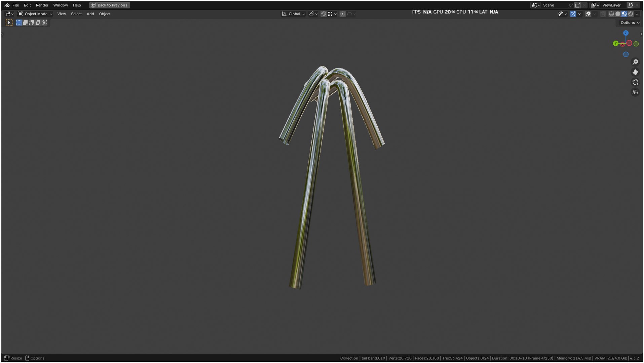The image size is (644, 363).
Task: Create a new scene copy
Action: tap(578, 5)
